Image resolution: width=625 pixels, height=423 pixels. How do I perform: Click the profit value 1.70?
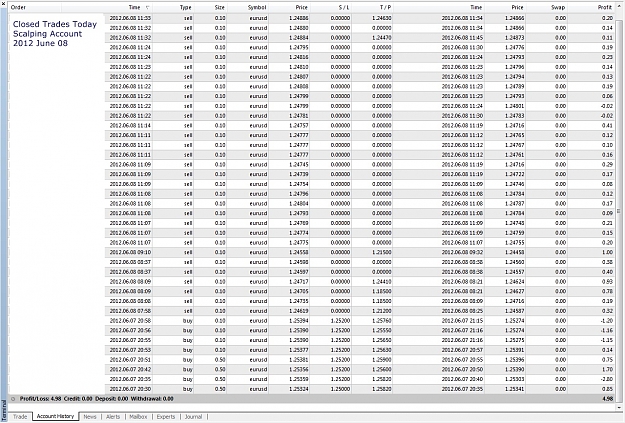607,370
